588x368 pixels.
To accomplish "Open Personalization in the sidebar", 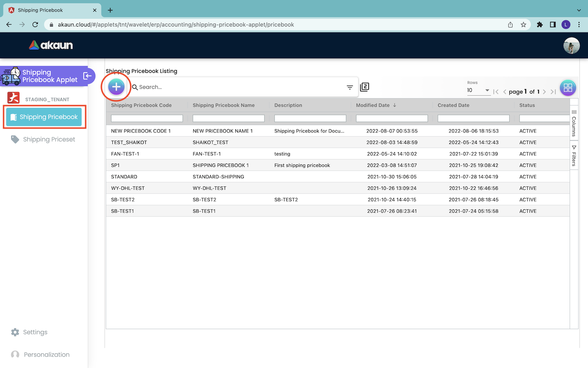I will coord(47,355).
